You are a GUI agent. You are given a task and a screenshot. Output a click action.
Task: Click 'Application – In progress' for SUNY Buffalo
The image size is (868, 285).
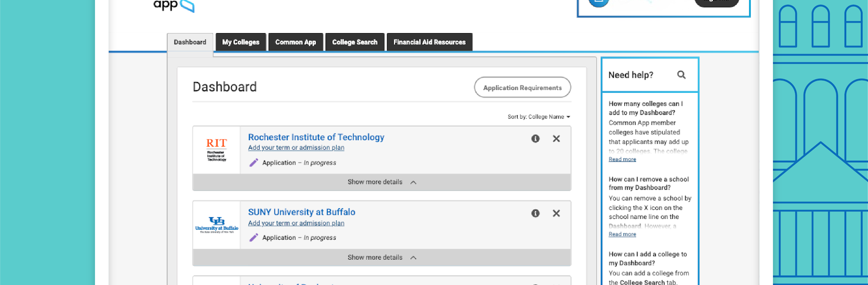tap(299, 237)
